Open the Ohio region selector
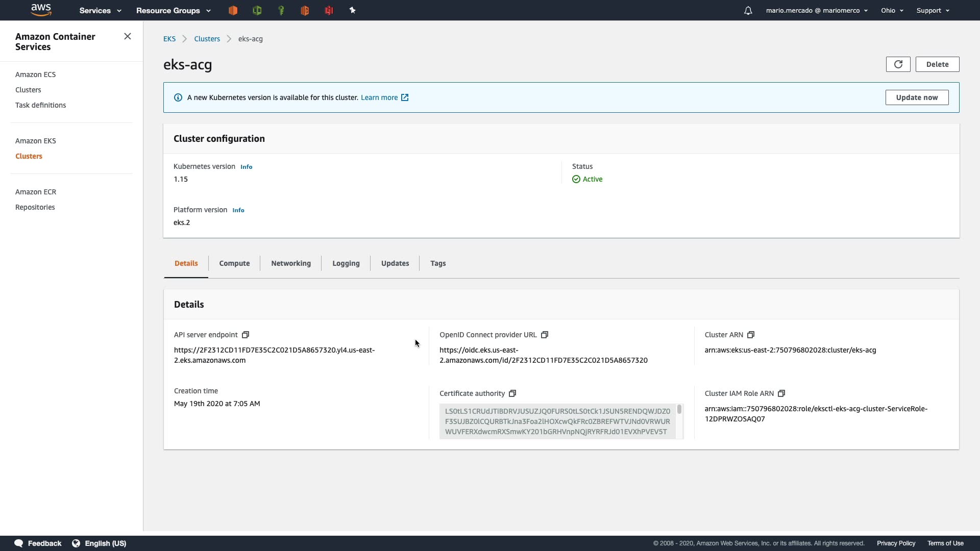 pos(892,10)
